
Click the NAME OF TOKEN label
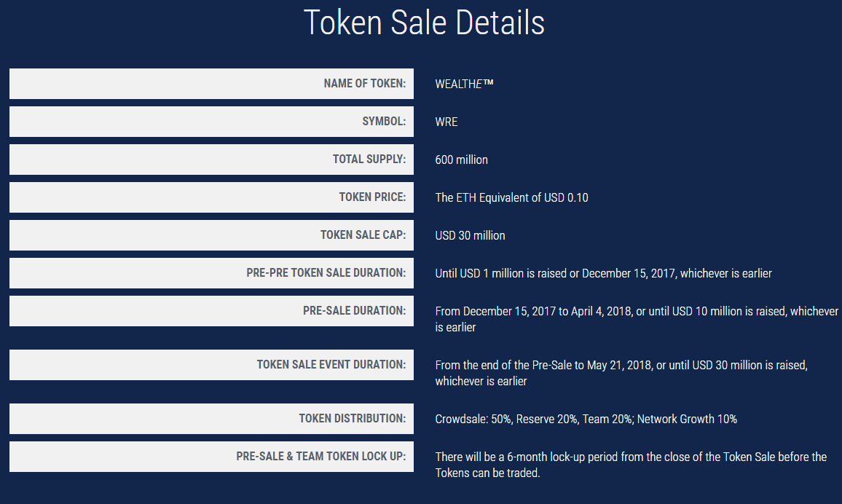[364, 84]
